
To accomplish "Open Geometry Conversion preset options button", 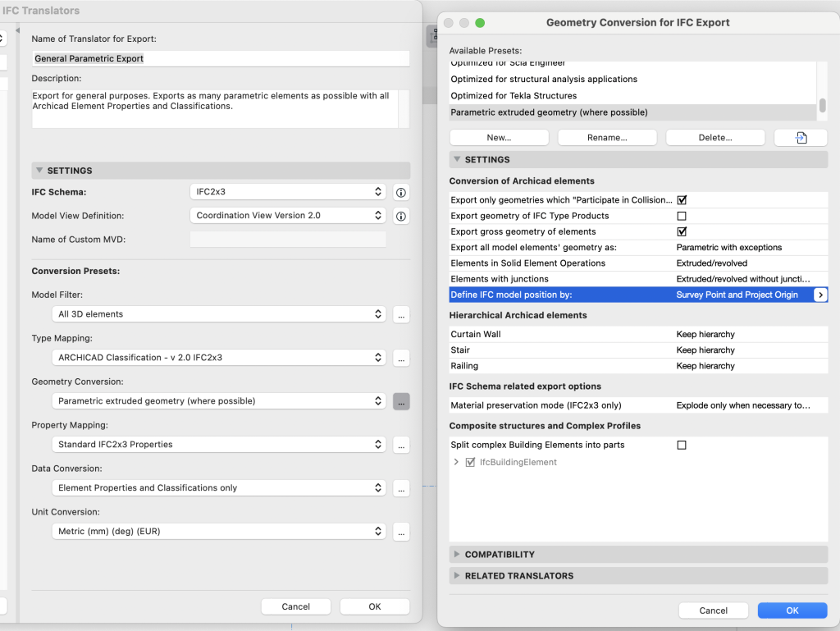I will (x=401, y=401).
